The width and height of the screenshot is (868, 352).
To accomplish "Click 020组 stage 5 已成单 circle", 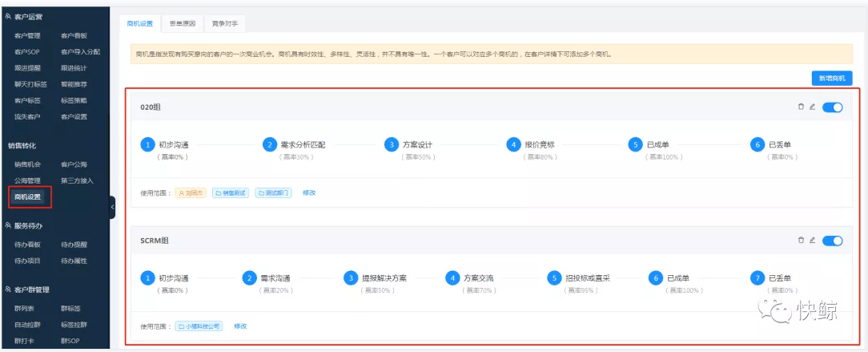I will point(635,144).
